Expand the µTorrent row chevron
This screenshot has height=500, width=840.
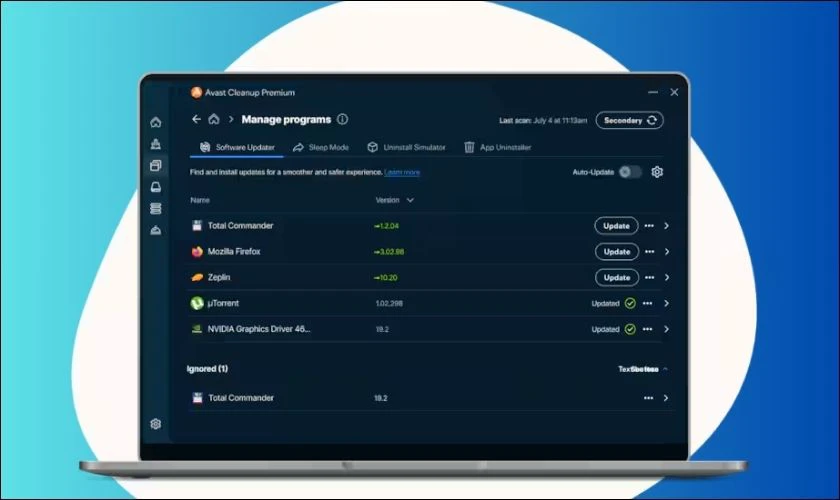666,303
